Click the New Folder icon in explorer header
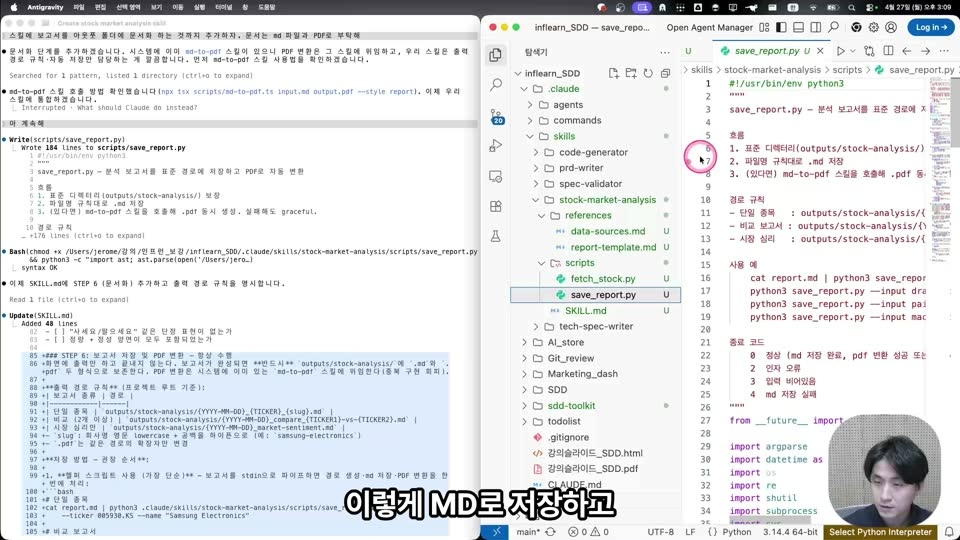 pos(631,73)
